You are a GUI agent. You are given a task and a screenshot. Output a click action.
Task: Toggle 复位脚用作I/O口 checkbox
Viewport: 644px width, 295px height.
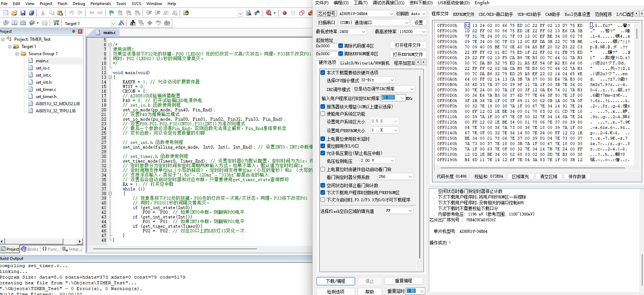323,146
